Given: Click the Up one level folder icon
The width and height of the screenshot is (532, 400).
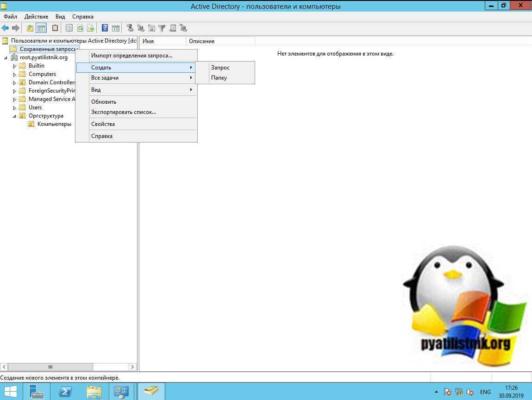Looking at the screenshot, I should 30,28.
